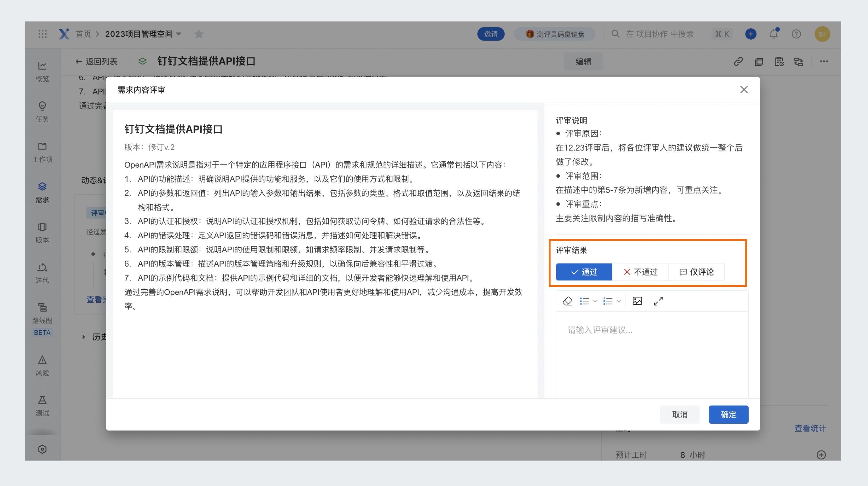Open bulleted list style dropdown arrow
This screenshot has width=868, height=486.
[x=595, y=301]
